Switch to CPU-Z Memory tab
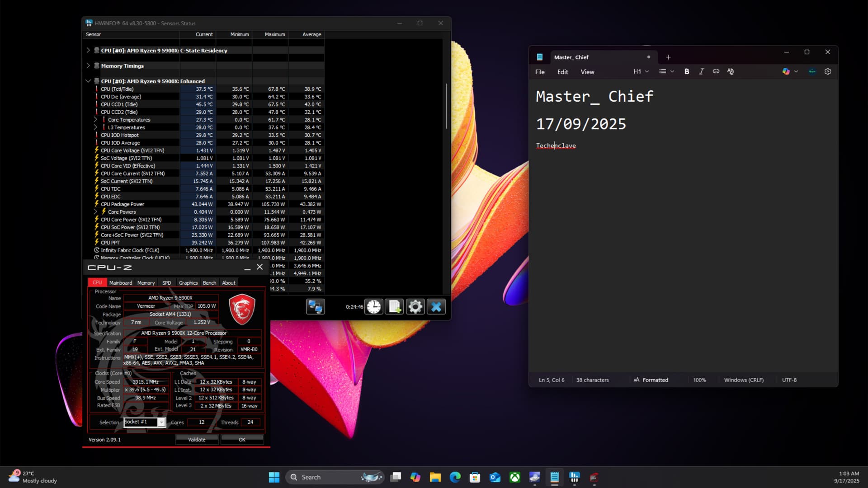 [146, 283]
